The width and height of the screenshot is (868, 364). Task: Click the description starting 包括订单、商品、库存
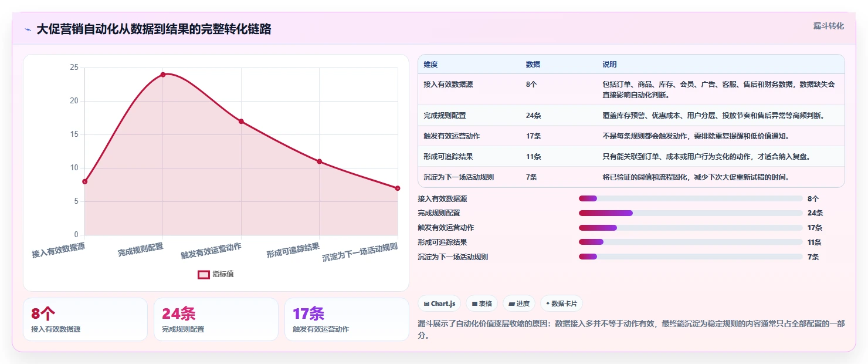(718, 89)
